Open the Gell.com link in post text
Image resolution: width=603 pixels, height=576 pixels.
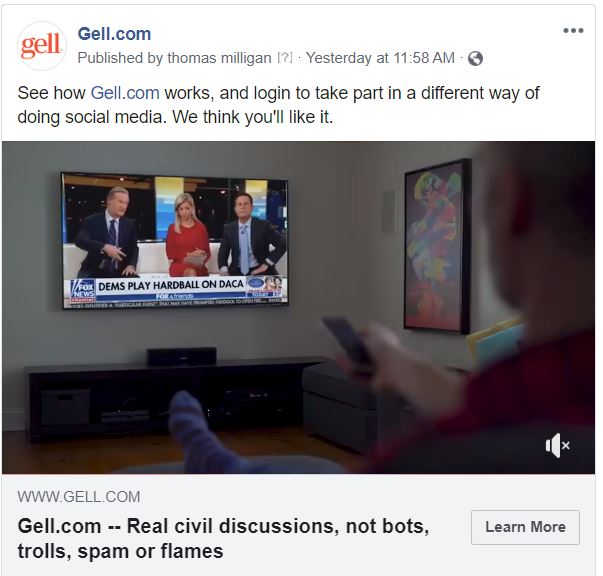(125, 93)
